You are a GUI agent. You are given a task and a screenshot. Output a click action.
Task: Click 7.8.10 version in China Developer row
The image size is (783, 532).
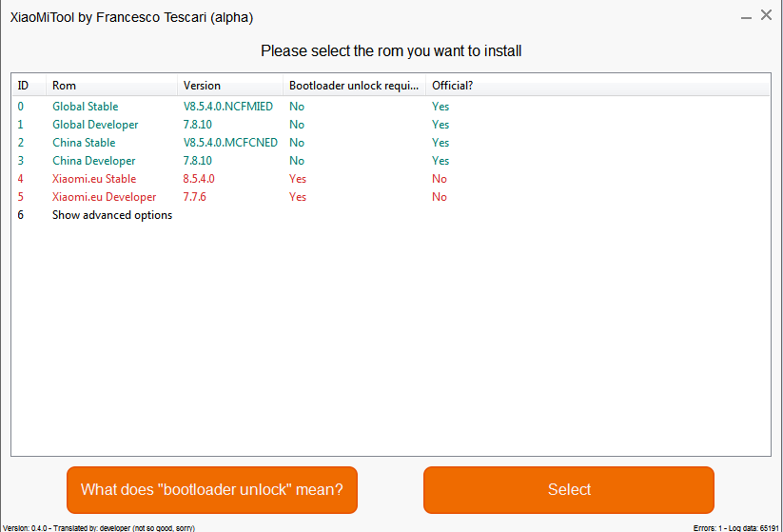197,160
